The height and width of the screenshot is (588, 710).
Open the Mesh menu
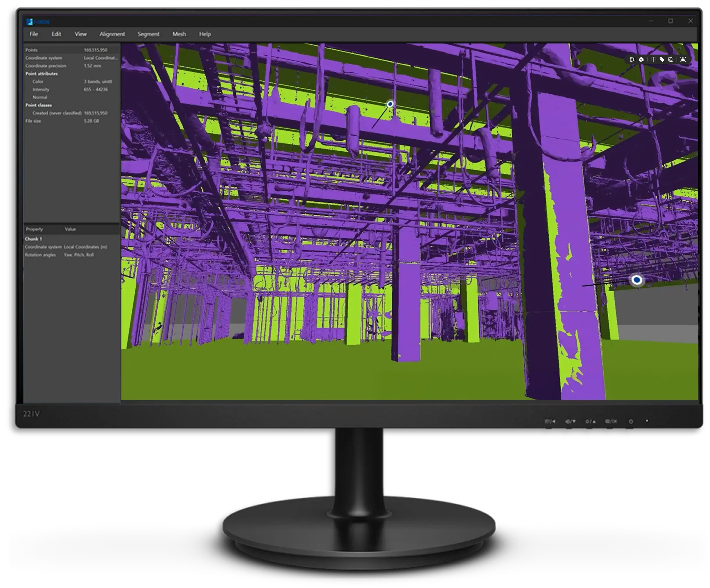point(179,34)
